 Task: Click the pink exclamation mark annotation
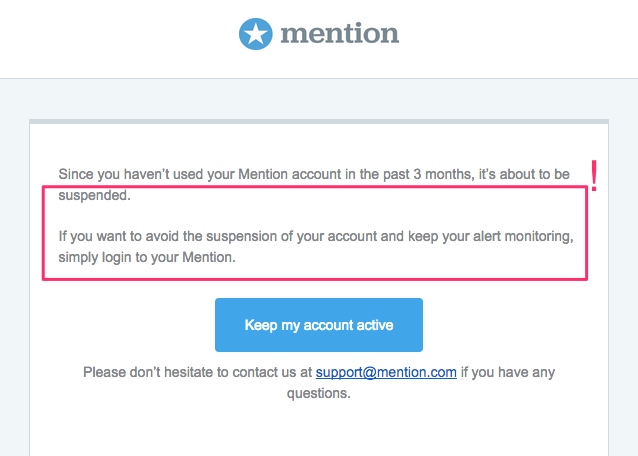(594, 176)
